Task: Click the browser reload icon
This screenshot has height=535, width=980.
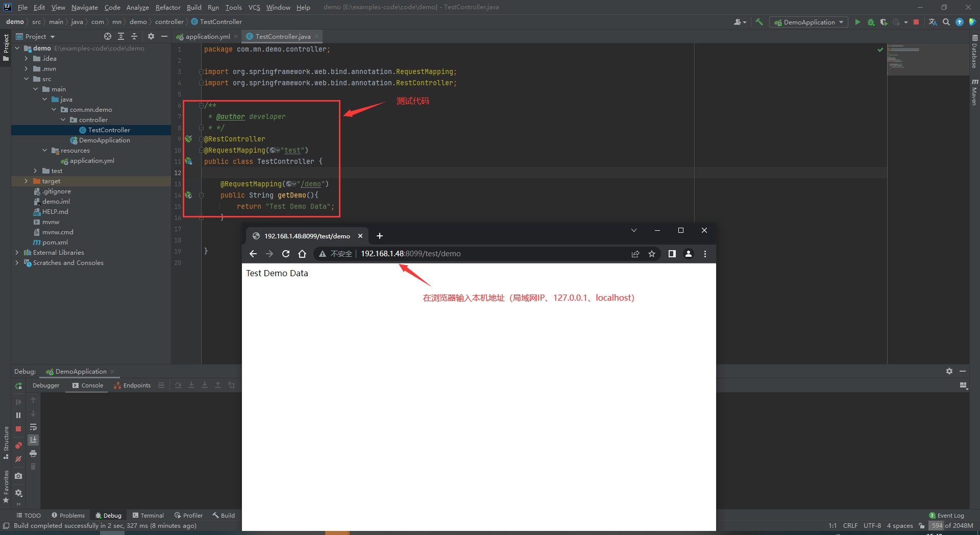Action: 286,254
